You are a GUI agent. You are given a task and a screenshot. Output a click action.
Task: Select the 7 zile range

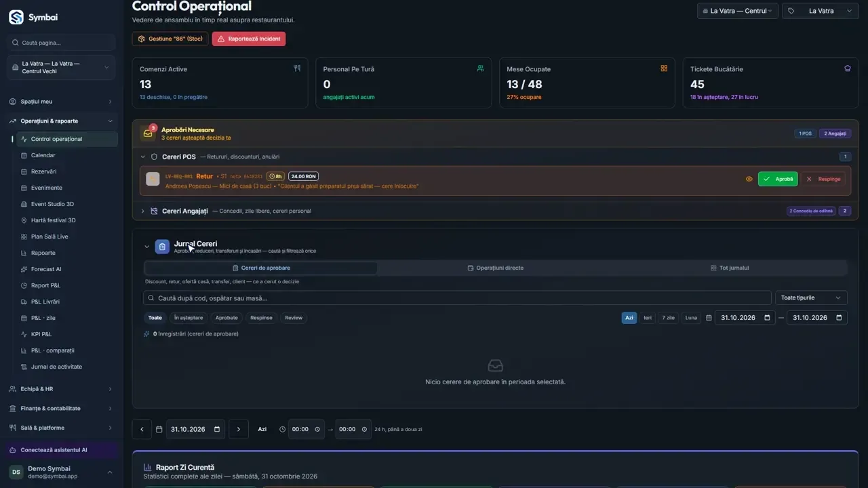point(669,318)
